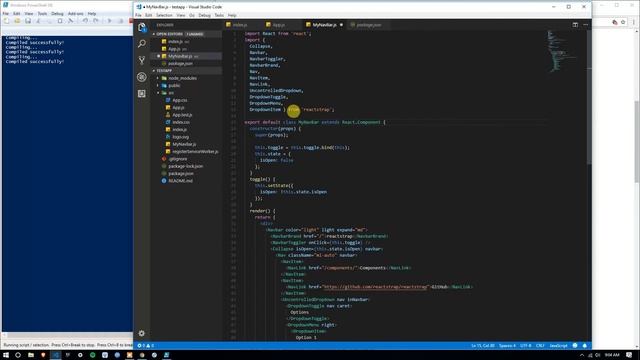640x360 pixels.
Task: Click UTF-8 encoding in status bar
Action: (x=526, y=346)
